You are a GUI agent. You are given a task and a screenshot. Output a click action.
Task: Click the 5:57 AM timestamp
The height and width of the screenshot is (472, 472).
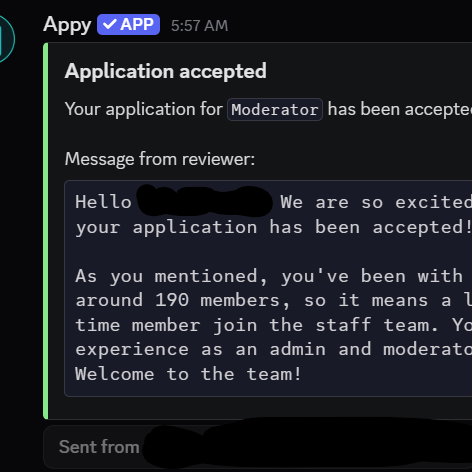(x=199, y=26)
